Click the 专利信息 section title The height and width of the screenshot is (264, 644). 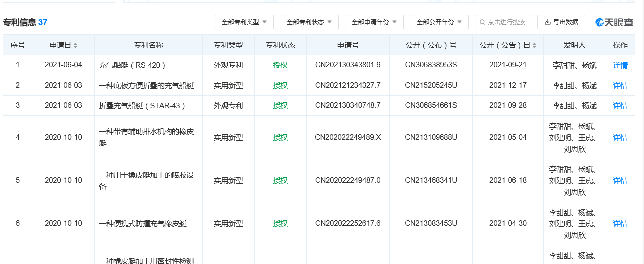20,23
